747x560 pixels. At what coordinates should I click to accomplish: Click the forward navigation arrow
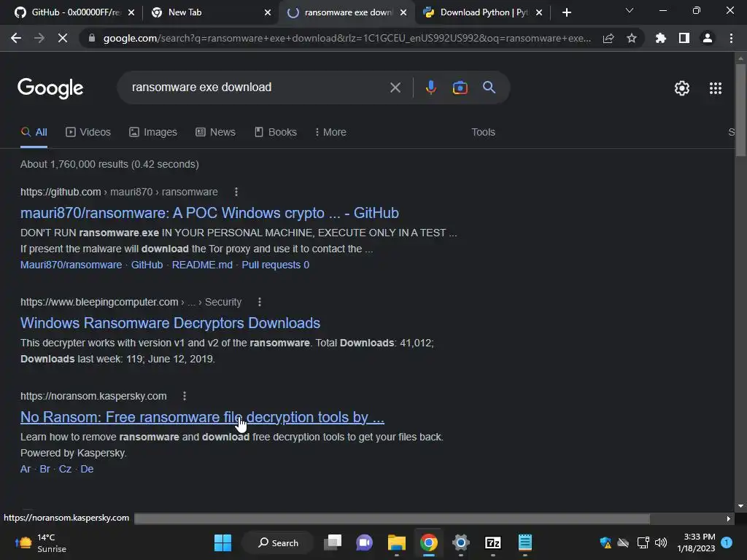(39, 38)
